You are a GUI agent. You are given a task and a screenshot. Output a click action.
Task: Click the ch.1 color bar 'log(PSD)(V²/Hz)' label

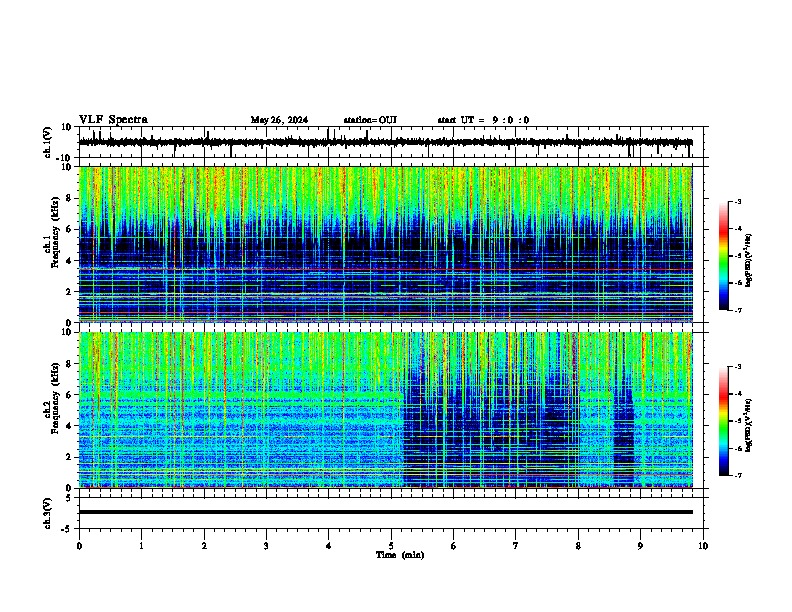748,261
